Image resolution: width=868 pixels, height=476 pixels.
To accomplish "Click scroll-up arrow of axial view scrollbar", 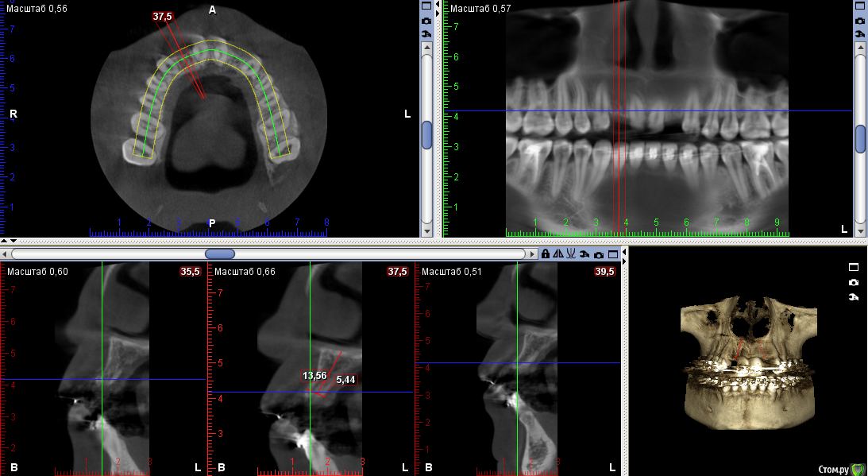I will tap(426, 48).
